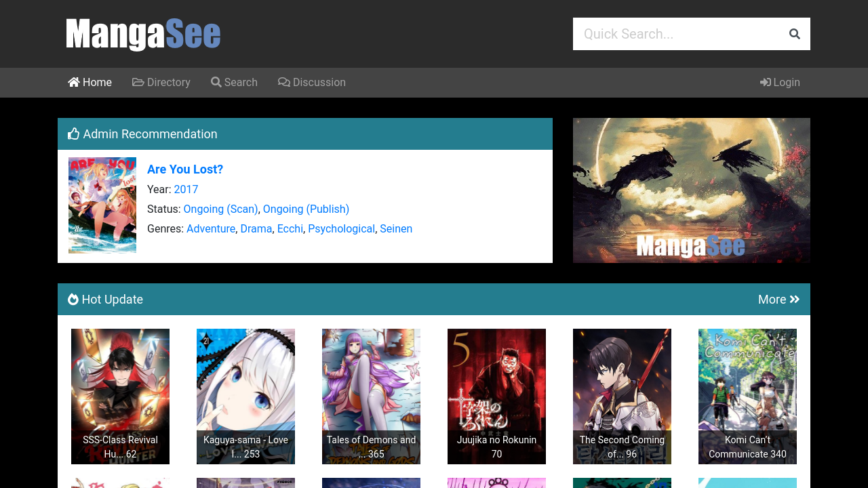Browse the Drama genre

tap(256, 229)
